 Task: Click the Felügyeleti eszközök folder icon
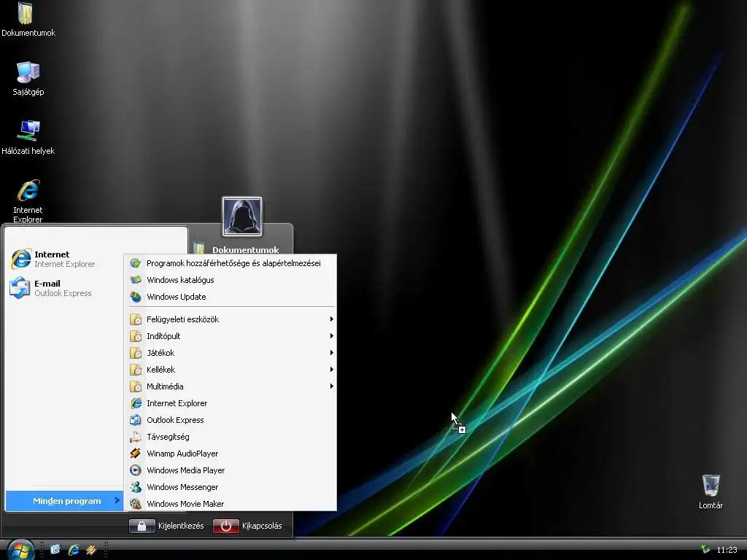(136, 319)
